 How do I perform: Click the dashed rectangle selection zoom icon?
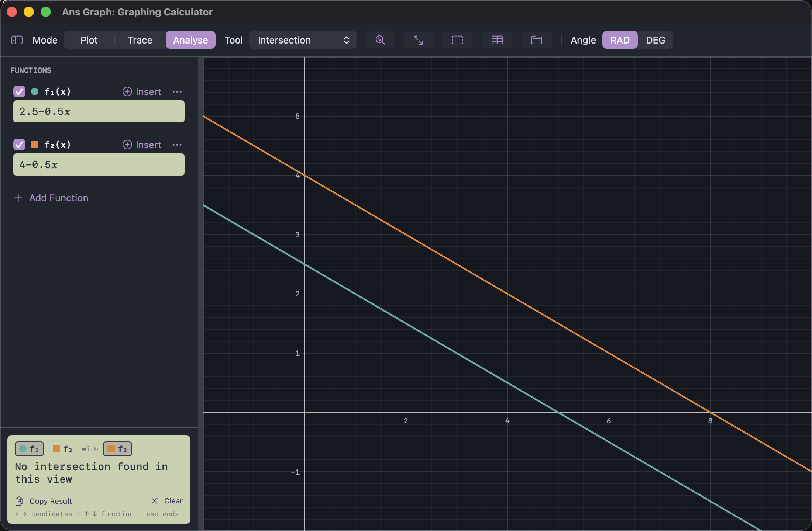(457, 40)
